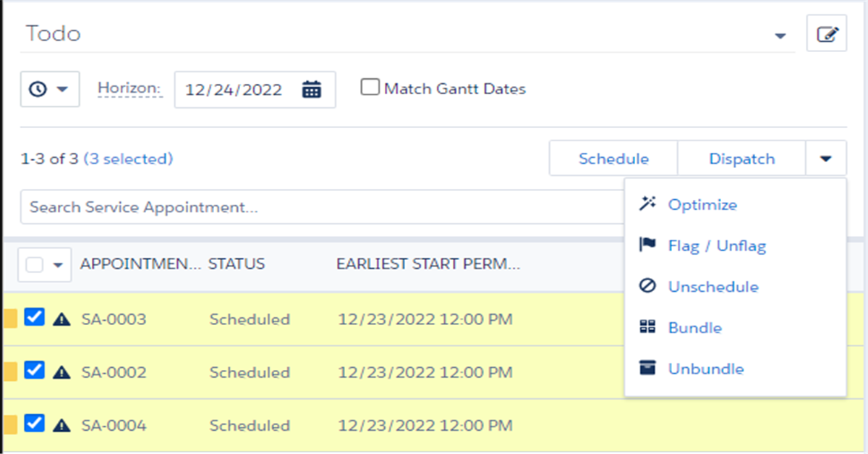868x454 pixels.
Task: Click the flag icon in the menu
Action: [x=647, y=245]
